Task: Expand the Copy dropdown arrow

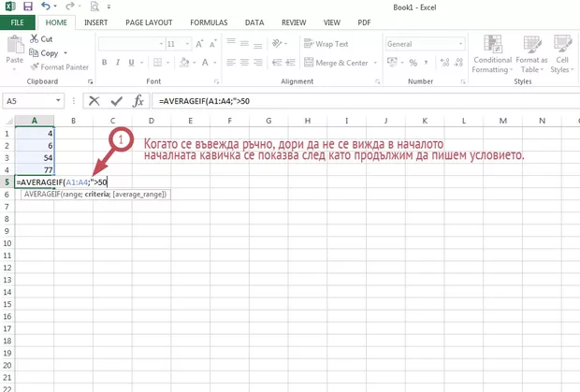Action: (65, 53)
